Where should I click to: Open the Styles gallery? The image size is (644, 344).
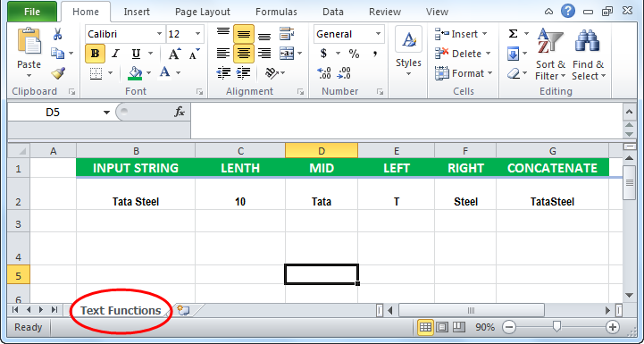pos(408,51)
